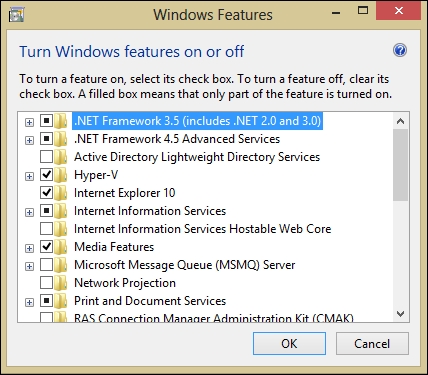This screenshot has width=428, height=375.
Task: Select the Media Features folder icon
Action: (61, 247)
